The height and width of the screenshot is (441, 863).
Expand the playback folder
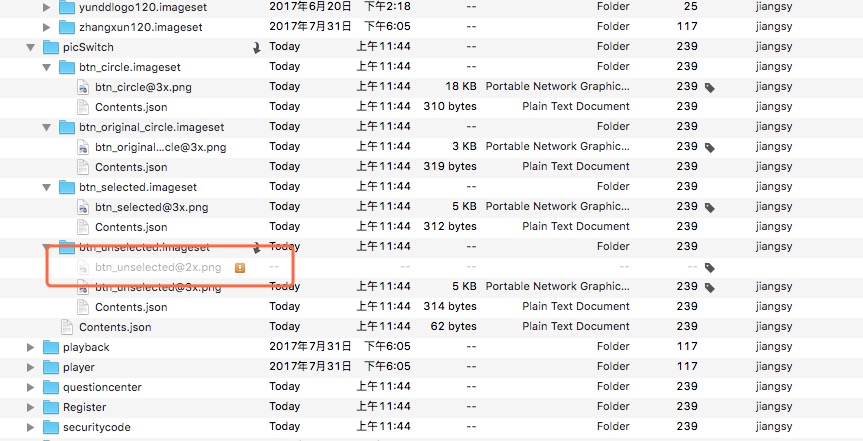31,347
